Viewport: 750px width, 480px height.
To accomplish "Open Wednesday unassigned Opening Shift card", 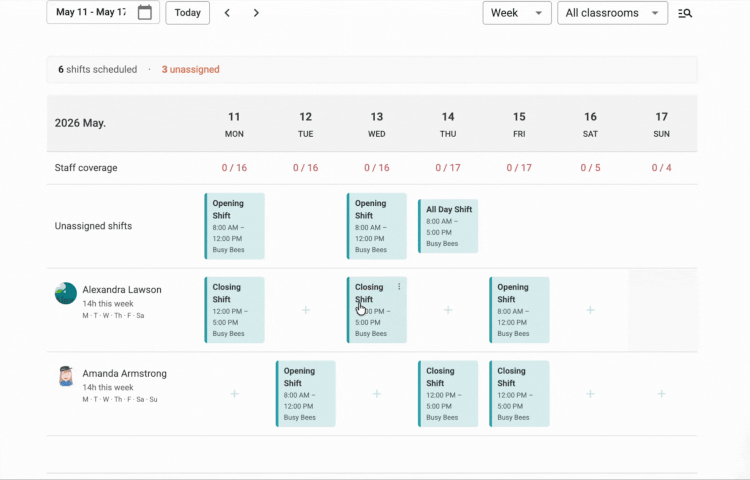I will pos(377,226).
